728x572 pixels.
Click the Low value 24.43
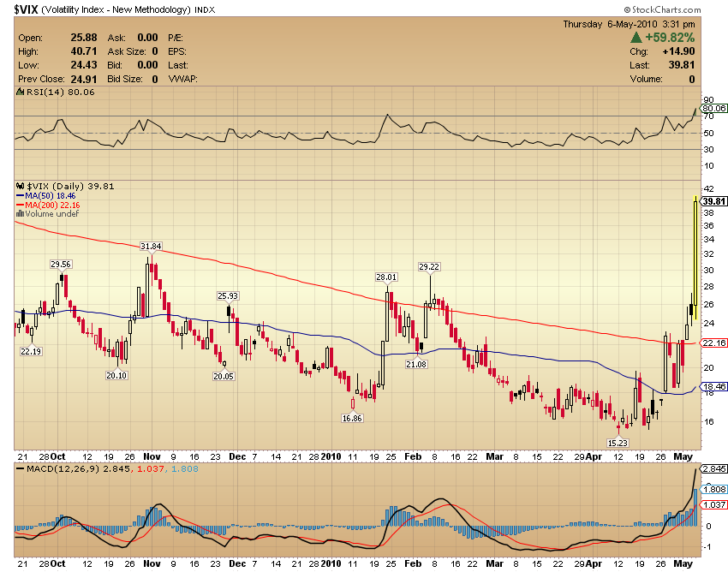click(x=84, y=65)
